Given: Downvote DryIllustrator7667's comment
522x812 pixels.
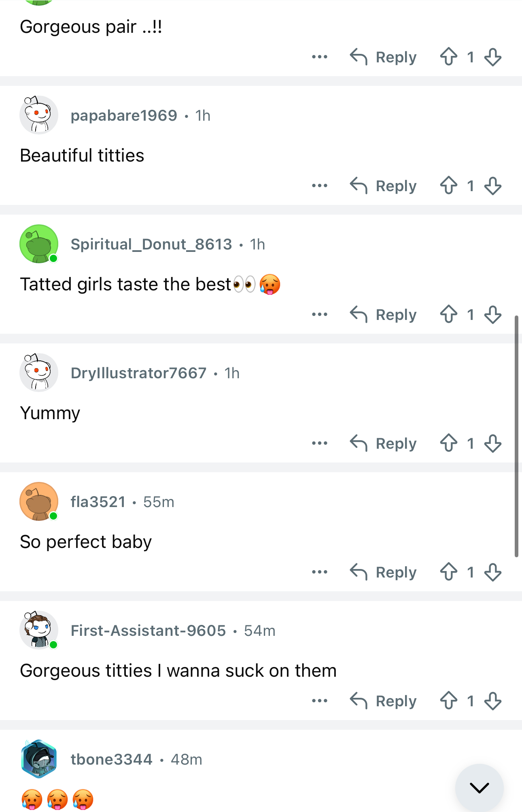Looking at the screenshot, I should tap(492, 443).
